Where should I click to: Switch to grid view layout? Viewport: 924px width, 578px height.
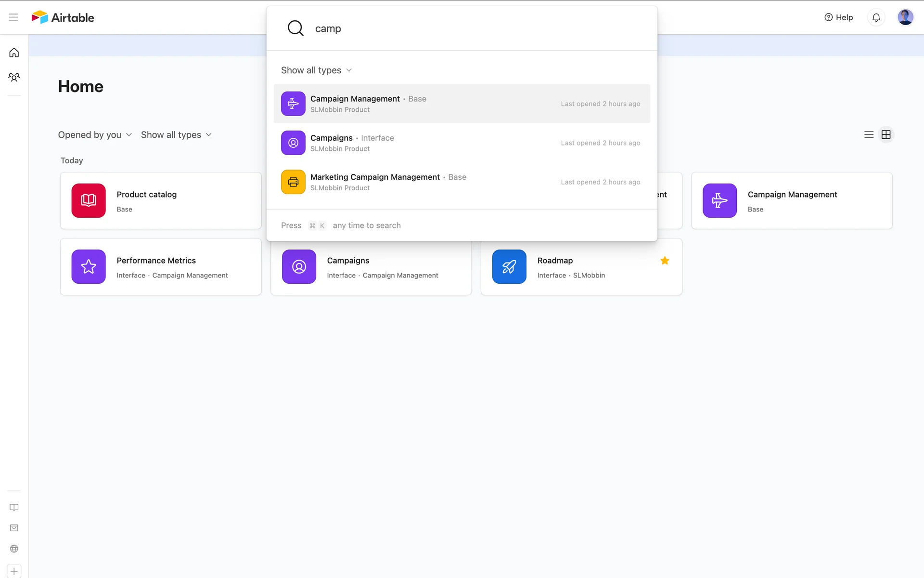coord(886,135)
